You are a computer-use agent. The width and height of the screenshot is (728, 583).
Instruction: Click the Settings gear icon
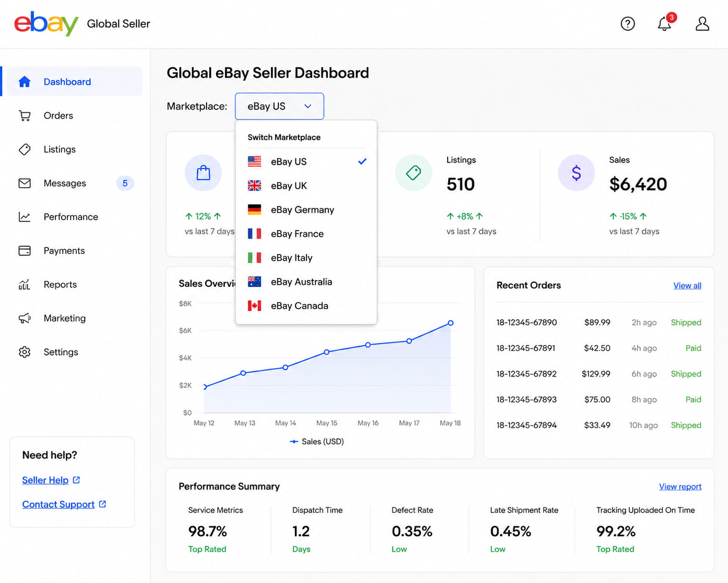click(x=24, y=352)
